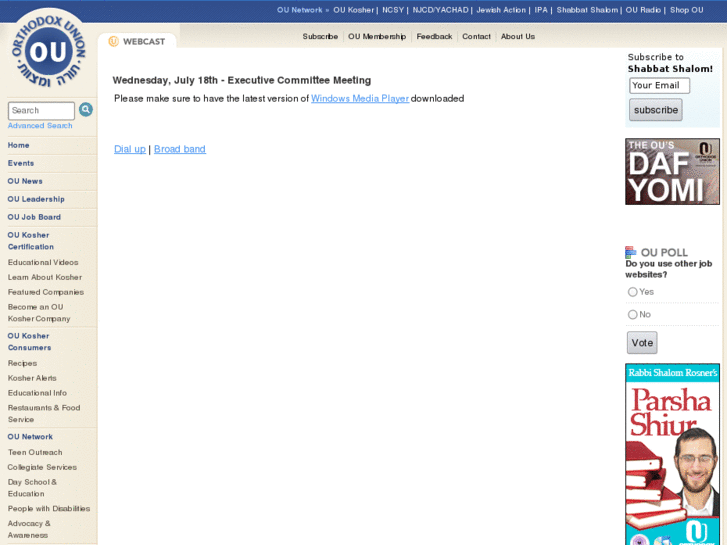Open OU Network sidebar heading
The height and width of the screenshot is (545, 727).
click(30, 437)
